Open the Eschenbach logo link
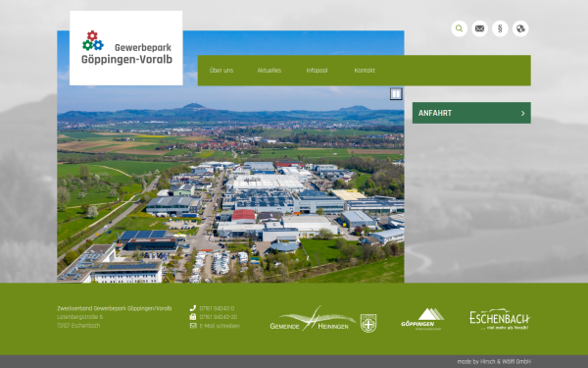The width and height of the screenshot is (588, 368). point(500,319)
